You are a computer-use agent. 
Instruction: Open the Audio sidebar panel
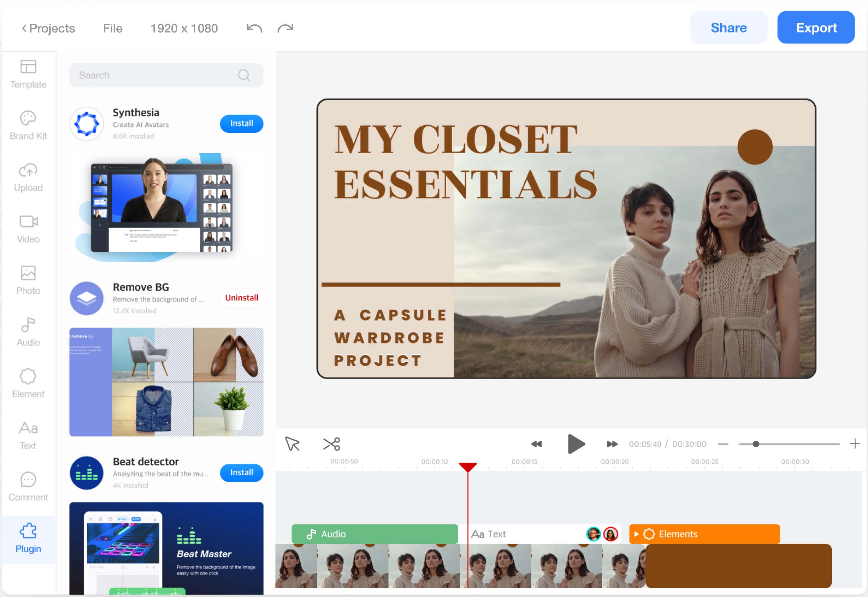pyautogui.click(x=28, y=332)
